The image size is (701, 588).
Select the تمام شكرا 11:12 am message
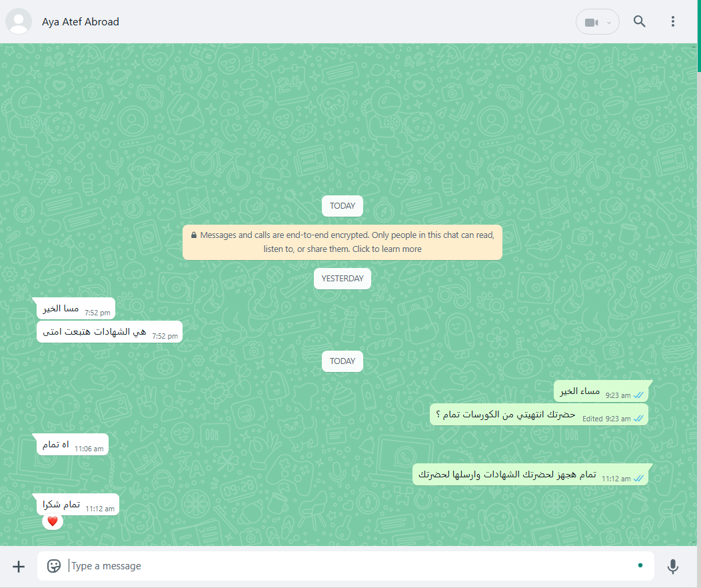coord(78,505)
